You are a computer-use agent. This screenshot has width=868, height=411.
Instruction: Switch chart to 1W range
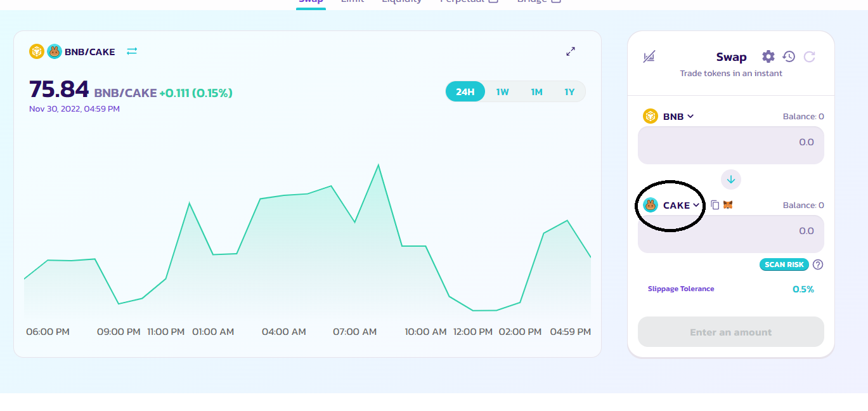[502, 92]
